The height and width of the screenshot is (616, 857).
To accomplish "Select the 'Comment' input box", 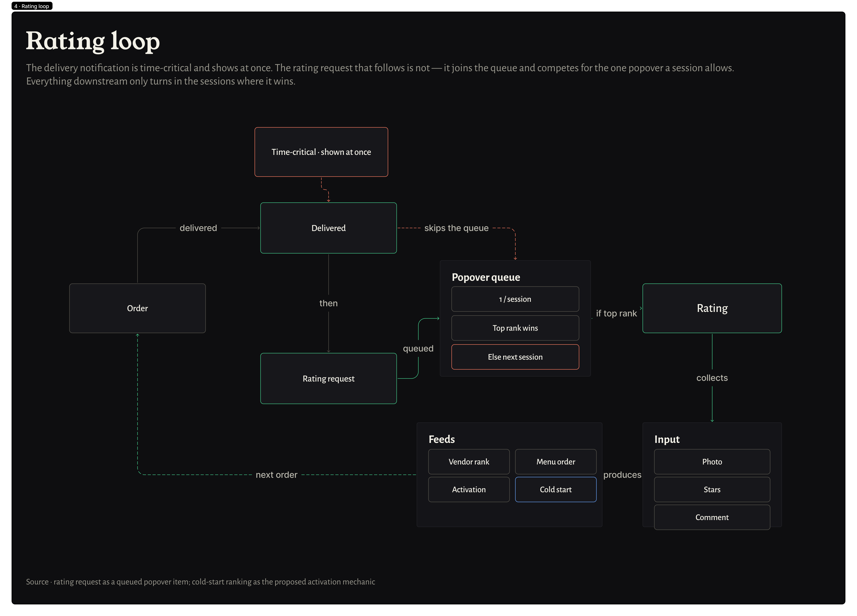I will [x=712, y=517].
